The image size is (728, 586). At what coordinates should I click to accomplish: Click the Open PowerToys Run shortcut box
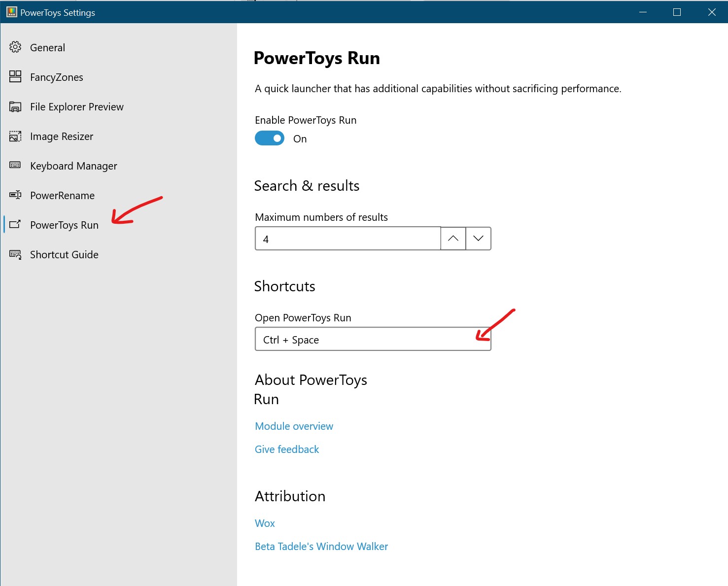tap(373, 339)
